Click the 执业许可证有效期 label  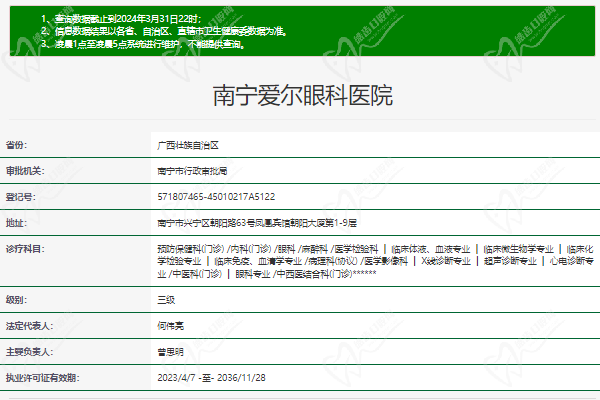(x=42, y=378)
